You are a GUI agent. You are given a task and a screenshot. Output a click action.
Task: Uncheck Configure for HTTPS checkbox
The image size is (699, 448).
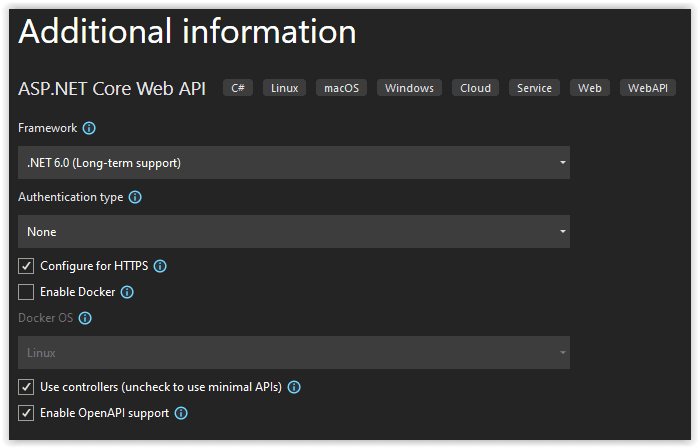pyautogui.click(x=26, y=266)
